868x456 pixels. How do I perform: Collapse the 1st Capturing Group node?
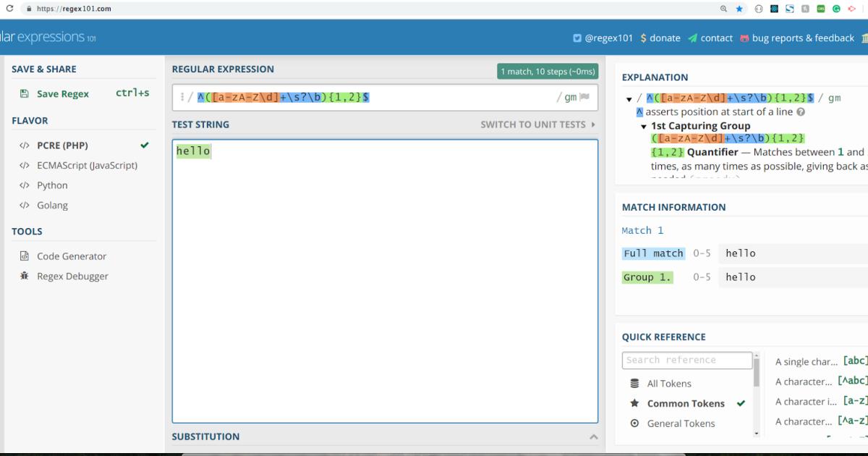point(644,126)
